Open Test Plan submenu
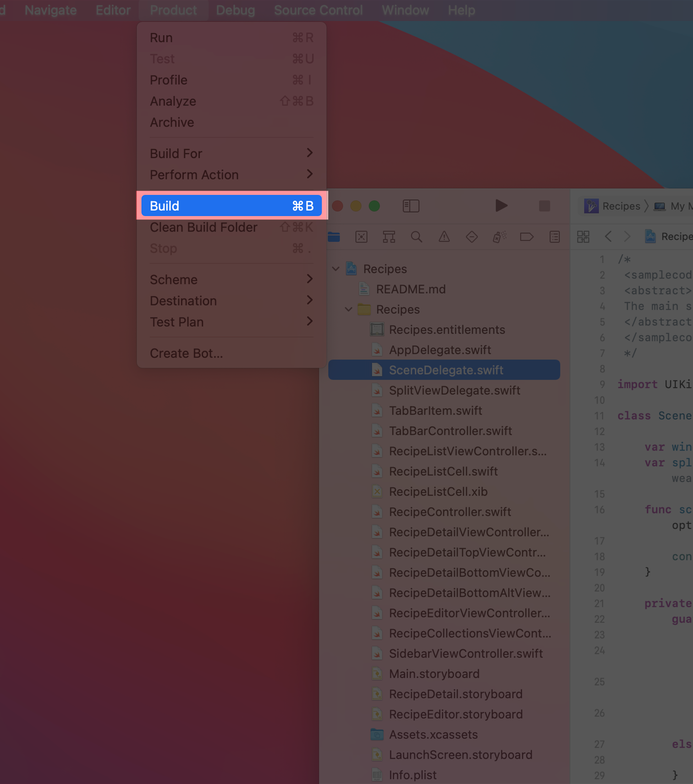Screen dimensions: 693x784 (x=231, y=322)
